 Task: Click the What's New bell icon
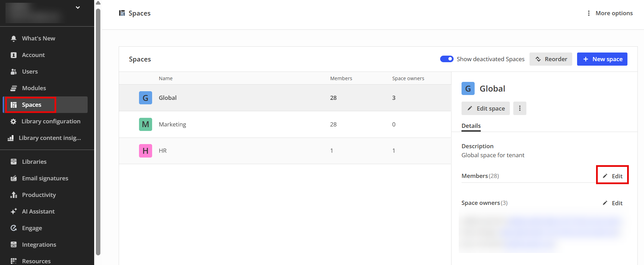coord(14,38)
